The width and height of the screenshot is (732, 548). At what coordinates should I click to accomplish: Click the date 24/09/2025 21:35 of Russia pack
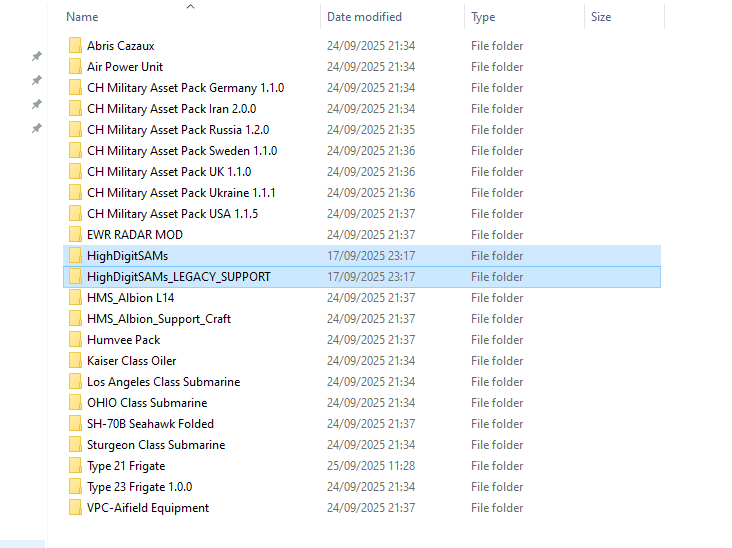371,130
